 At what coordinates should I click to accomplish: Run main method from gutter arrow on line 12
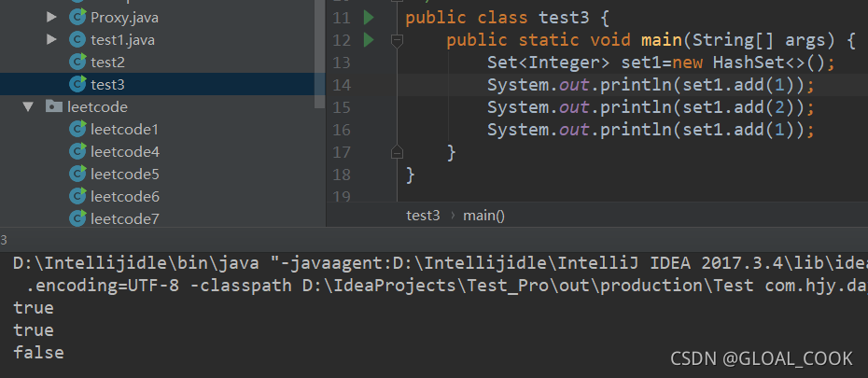tap(369, 40)
